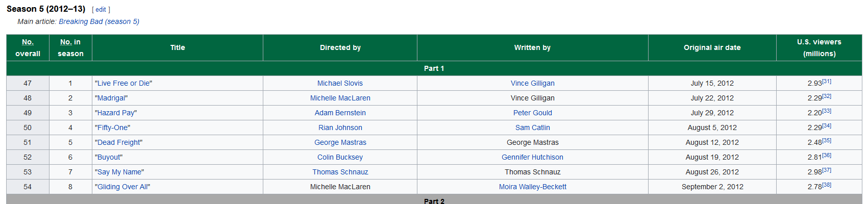Click the "Original air date" column header
Image resolution: width=868 pixels, height=204 pixels.
pos(712,48)
